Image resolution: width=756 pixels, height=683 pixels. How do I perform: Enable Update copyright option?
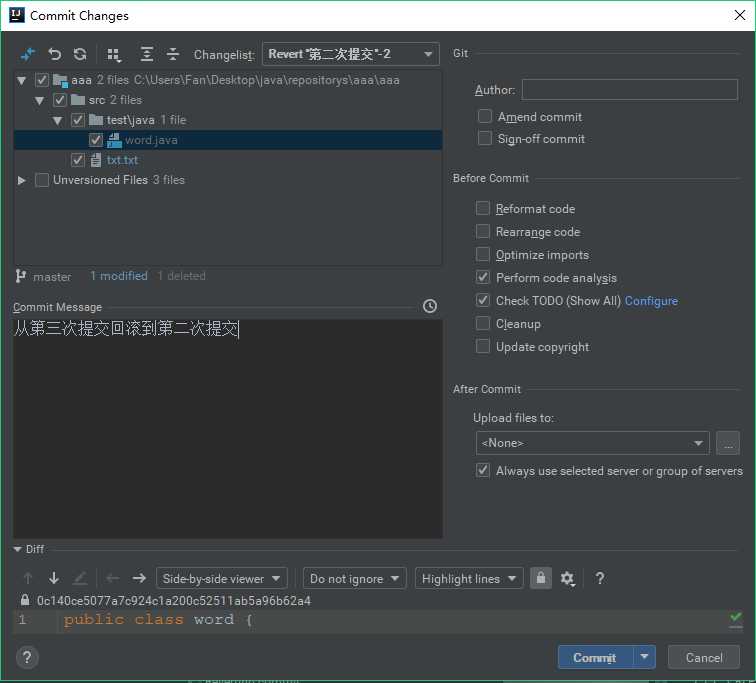click(483, 346)
